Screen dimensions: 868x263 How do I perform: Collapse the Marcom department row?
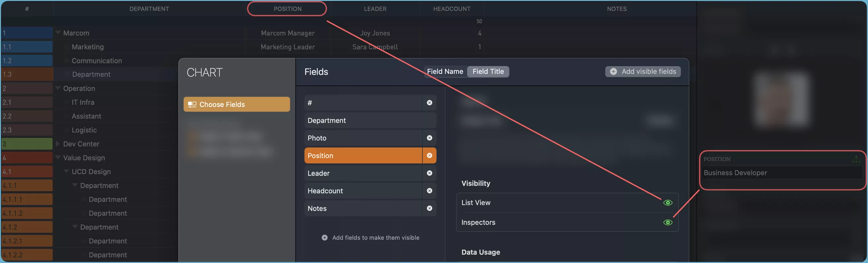[x=58, y=33]
